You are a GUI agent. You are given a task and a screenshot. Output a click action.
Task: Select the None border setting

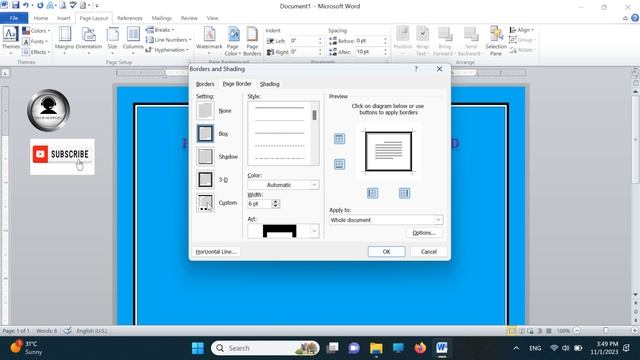[x=205, y=111]
